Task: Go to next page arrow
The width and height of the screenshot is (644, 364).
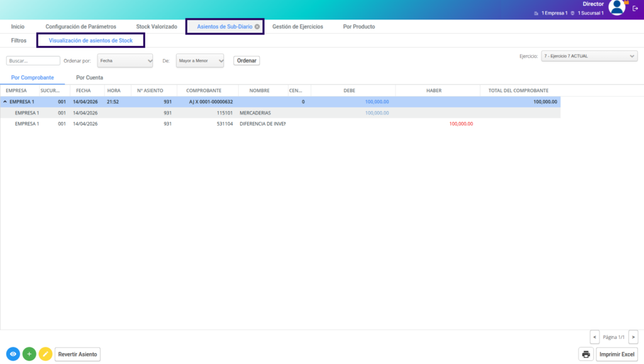Action: coord(633,337)
